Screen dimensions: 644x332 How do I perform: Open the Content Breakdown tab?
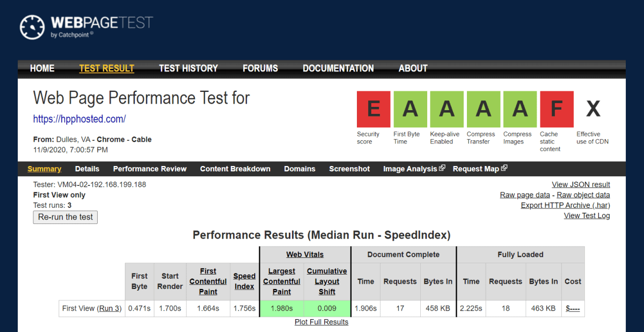coord(235,169)
